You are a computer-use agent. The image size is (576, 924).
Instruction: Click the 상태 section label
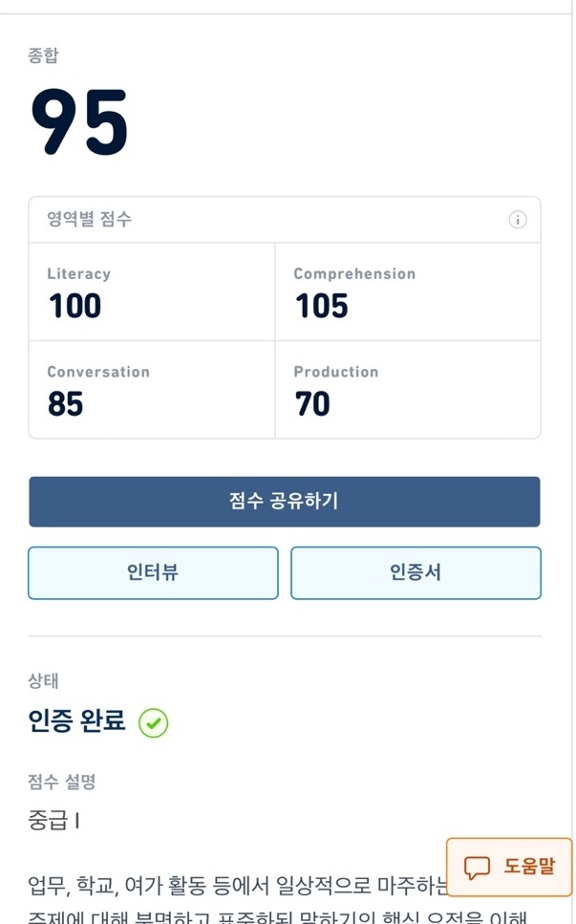[43, 681]
